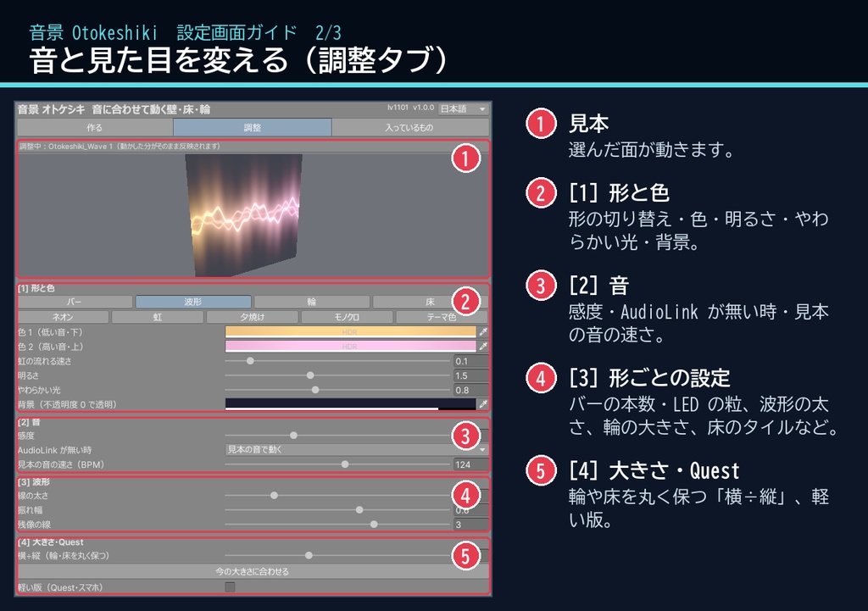Enable the 軽い版 (Quest・スマホ) checkbox
The width and height of the screenshot is (868, 611).
pyautogui.click(x=230, y=586)
